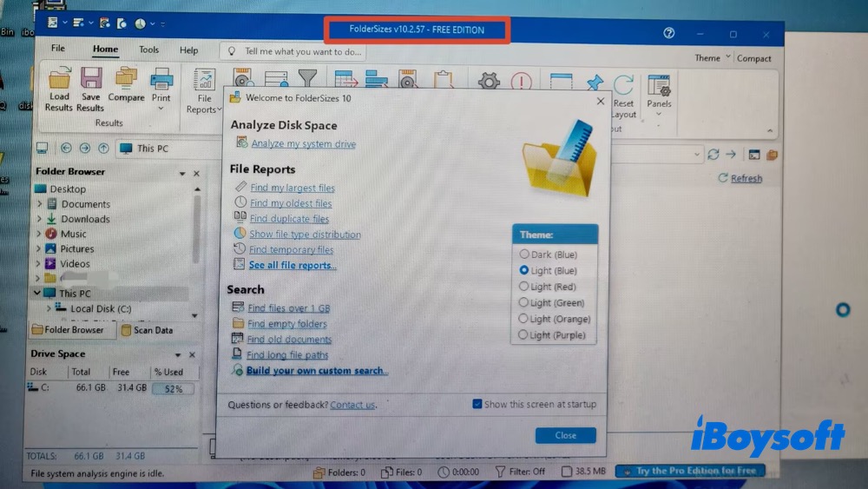Click Tell me what you want search box

(293, 51)
